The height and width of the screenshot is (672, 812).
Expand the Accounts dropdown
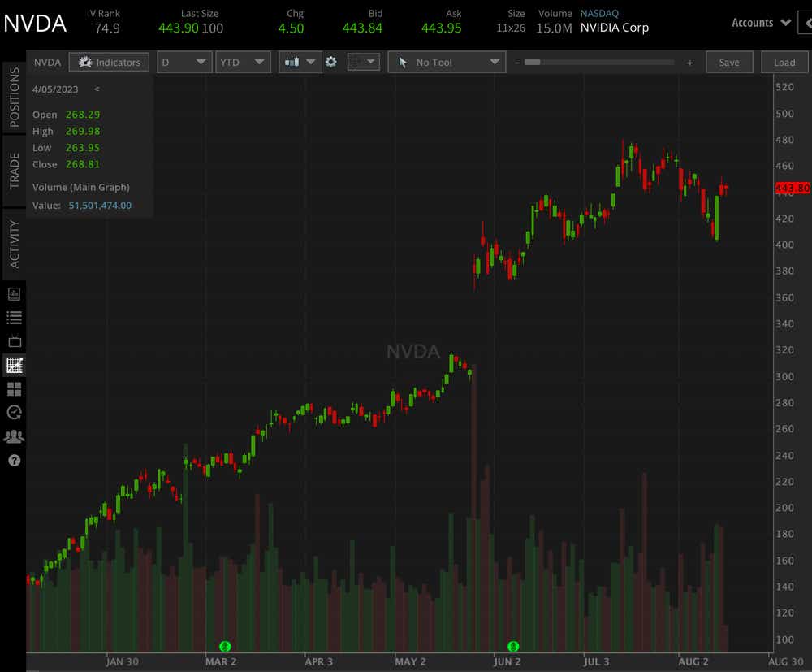pyautogui.click(x=762, y=23)
